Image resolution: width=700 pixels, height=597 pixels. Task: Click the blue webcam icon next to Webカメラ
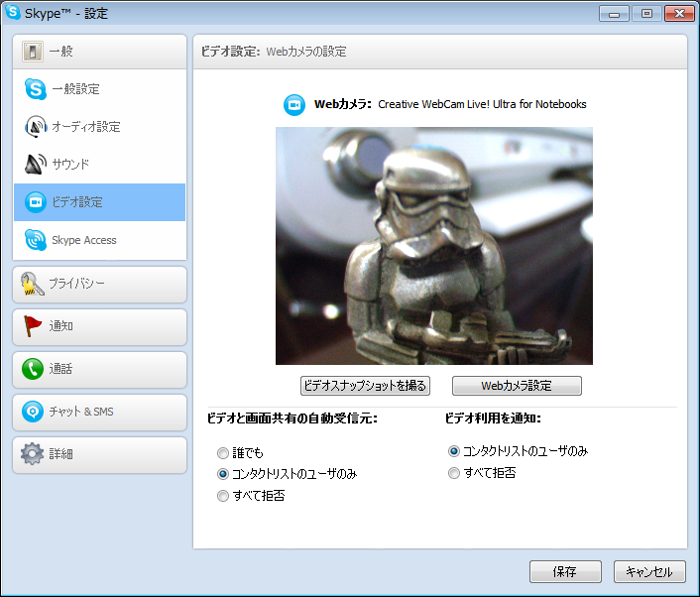point(294,104)
